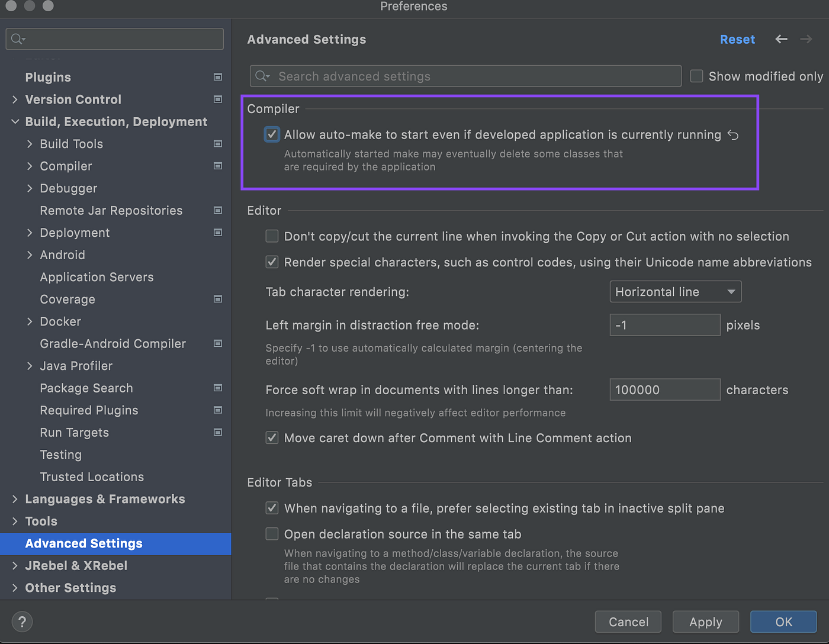Click project-level icon beside Coverage
Image resolution: width=829 pixels, height=644 pixels.
coord(218,300)
